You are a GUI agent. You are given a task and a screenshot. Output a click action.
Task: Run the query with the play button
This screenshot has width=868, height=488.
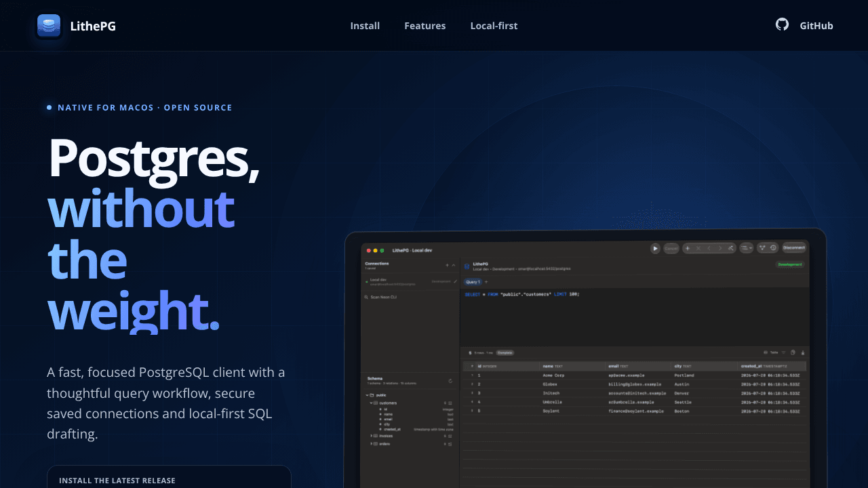pos(655,248)
